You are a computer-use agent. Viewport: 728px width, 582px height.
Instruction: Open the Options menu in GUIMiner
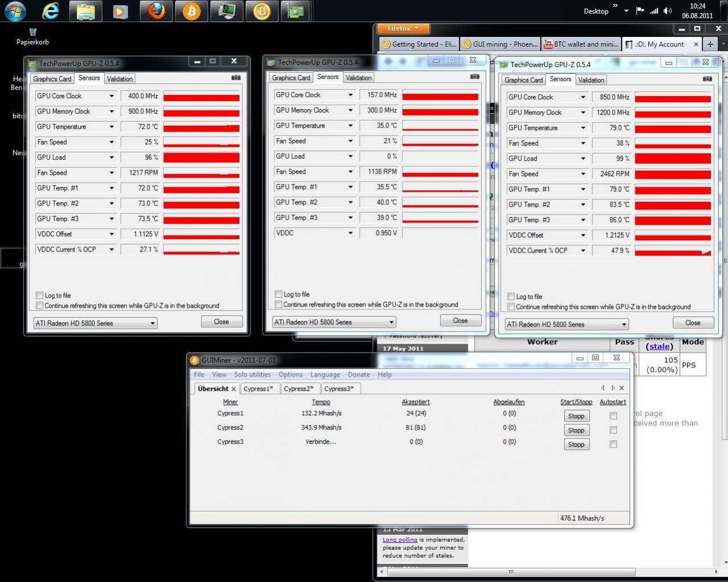click(x=290, y=374)
